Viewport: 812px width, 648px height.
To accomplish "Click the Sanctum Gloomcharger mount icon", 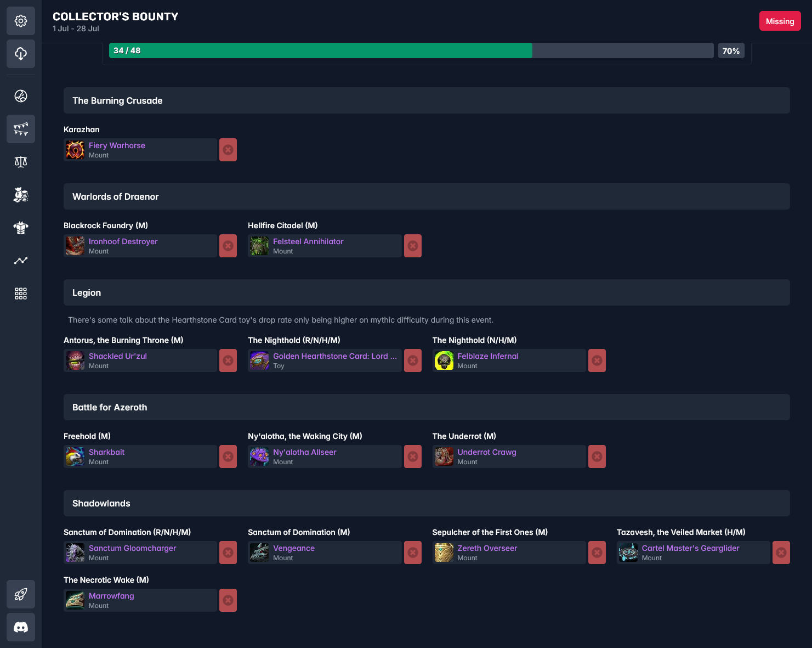I will coord(75,553).
